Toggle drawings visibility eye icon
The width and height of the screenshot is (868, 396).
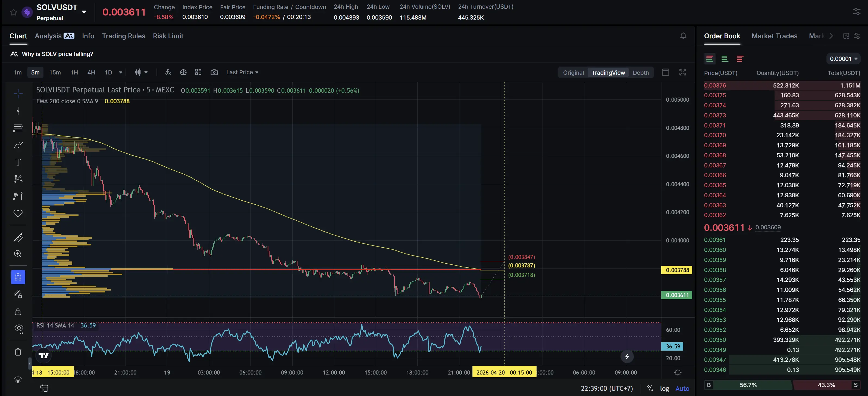pyautogui.click(x=19, y=328)
